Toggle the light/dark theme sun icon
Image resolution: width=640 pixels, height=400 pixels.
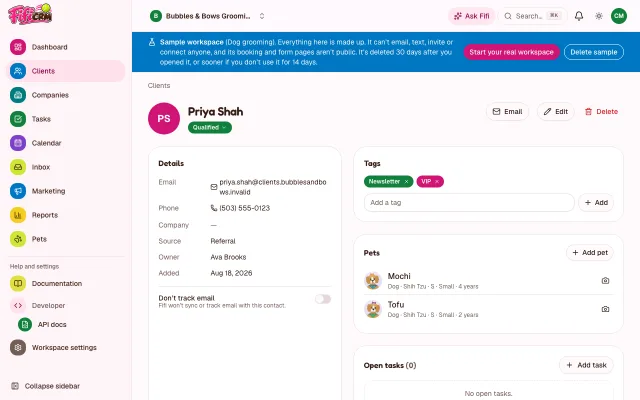pos(599,16)
